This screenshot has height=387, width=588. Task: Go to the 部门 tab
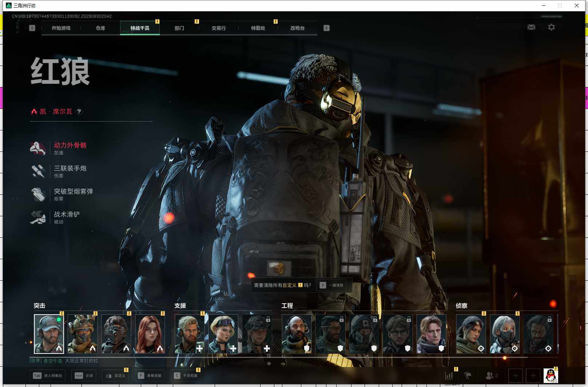179,28
